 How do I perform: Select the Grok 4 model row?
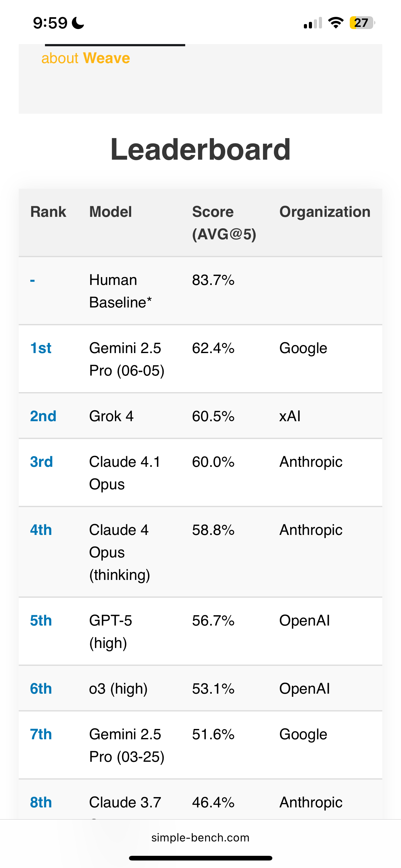click(x=200, y=416)
